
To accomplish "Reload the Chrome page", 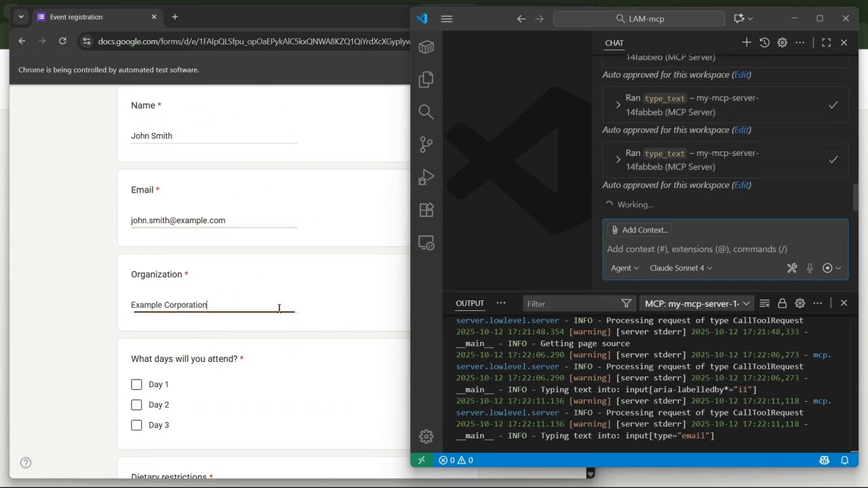I will 62,41.
